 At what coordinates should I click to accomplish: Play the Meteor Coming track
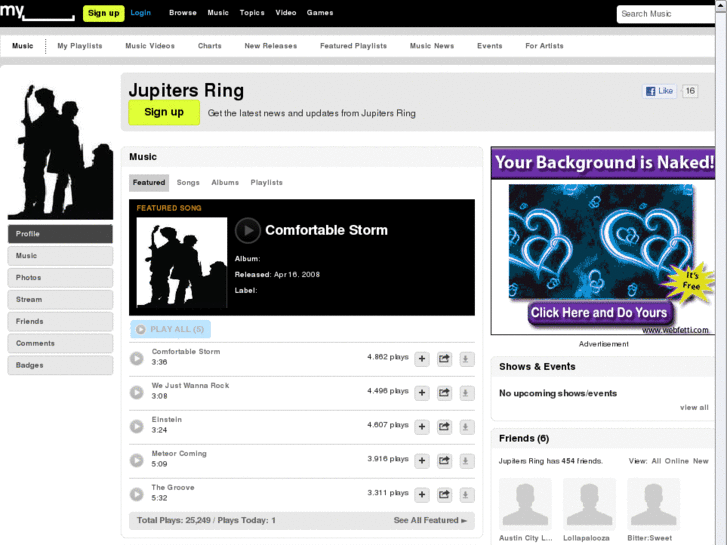click(x=137, y=460)
